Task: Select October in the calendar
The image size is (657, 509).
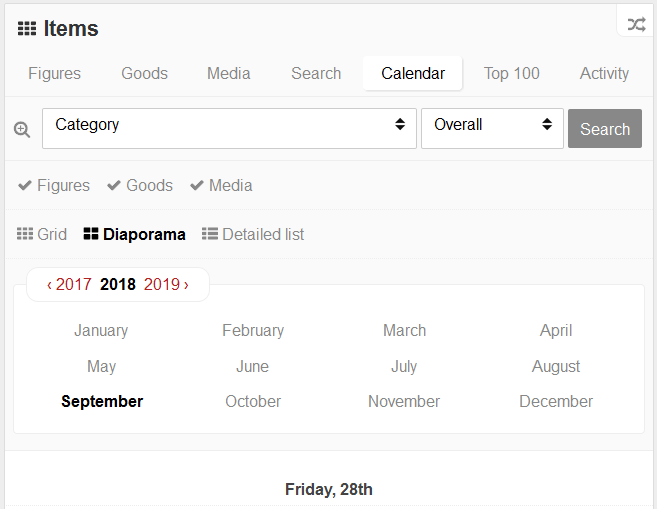Action: pos(253,401)
